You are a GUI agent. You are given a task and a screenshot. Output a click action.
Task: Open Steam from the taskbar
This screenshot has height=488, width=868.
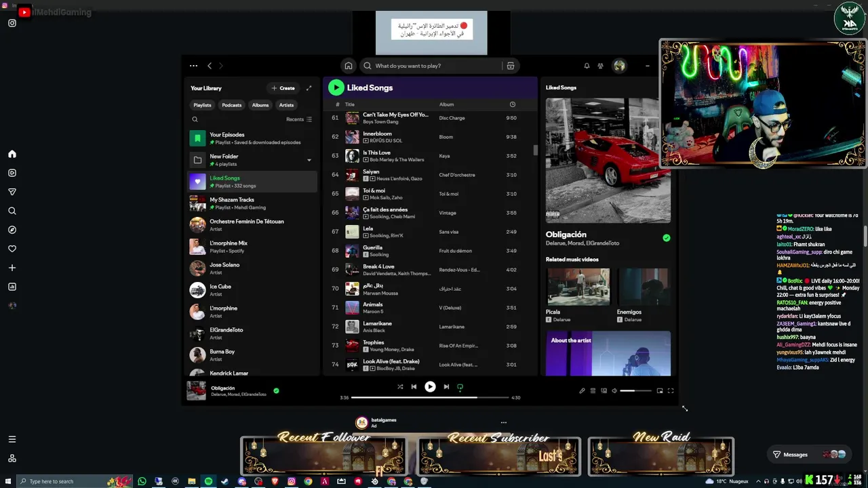pos(224,481)
